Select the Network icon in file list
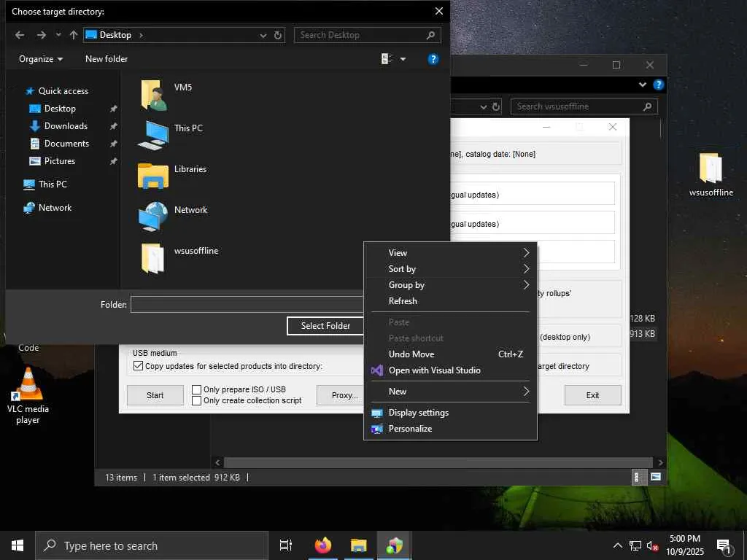Viewport: 747px width, 560px height. [x=153, y=217]
